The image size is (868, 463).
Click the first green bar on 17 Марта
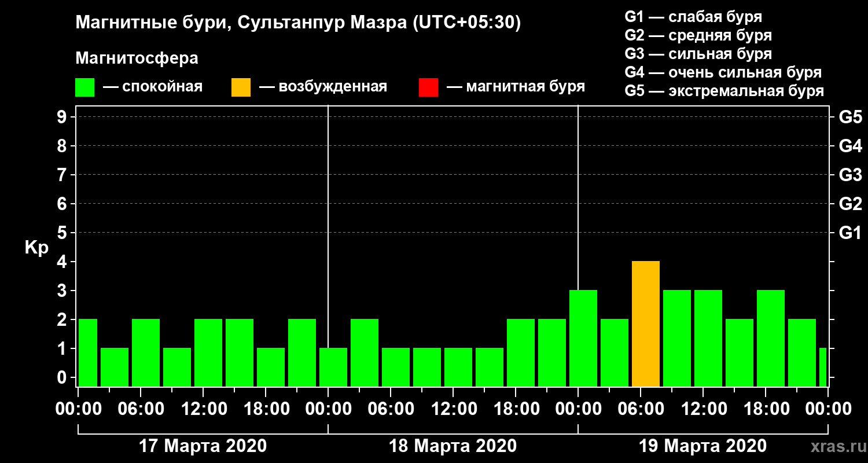(87, 353)
